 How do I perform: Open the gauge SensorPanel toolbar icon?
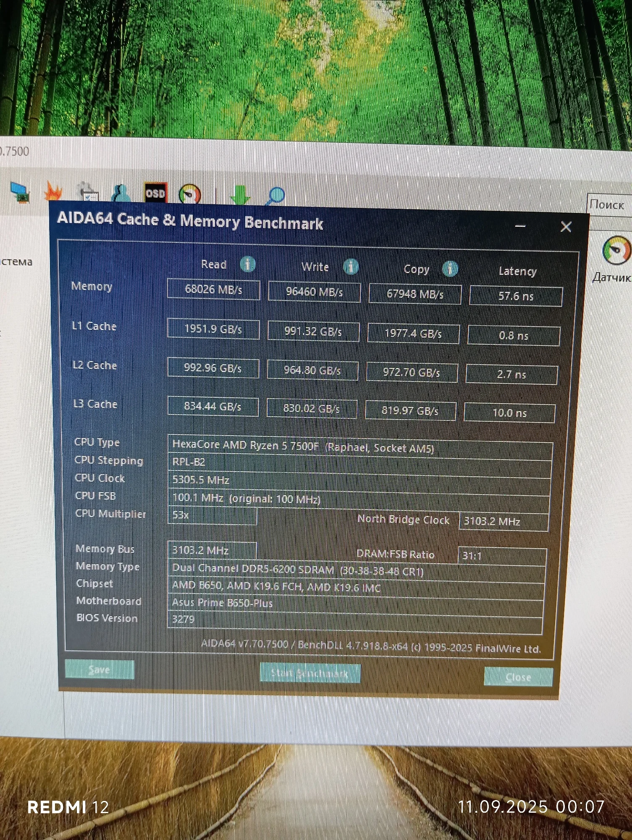coord(190,194)
